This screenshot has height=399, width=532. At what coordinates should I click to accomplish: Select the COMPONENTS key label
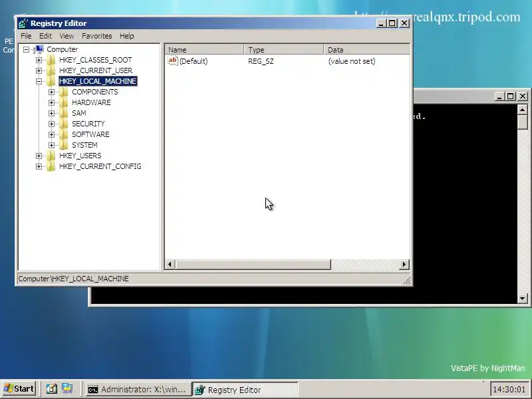click(x=95, y=92)
